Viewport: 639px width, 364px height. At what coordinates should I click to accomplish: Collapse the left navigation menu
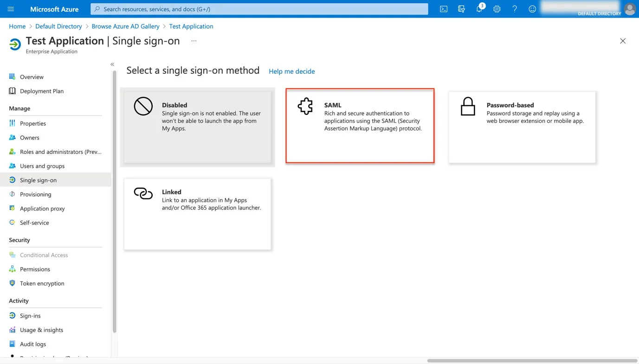click(112, 64)
